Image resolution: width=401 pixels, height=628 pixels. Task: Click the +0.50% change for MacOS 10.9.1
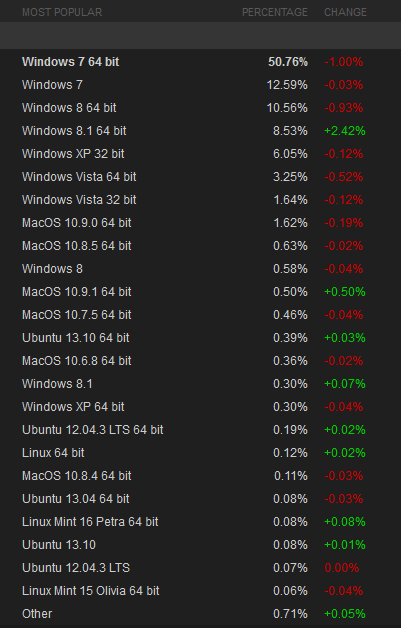coord(345,292)
